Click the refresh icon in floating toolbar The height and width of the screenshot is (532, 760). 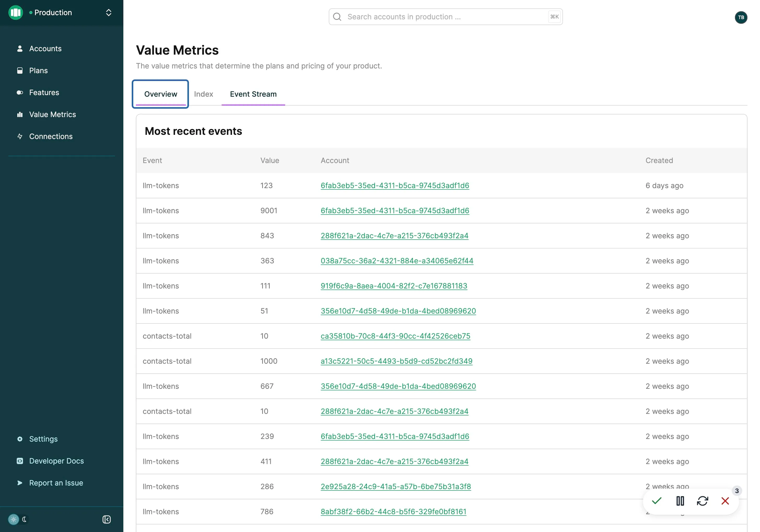coord(703,501)
